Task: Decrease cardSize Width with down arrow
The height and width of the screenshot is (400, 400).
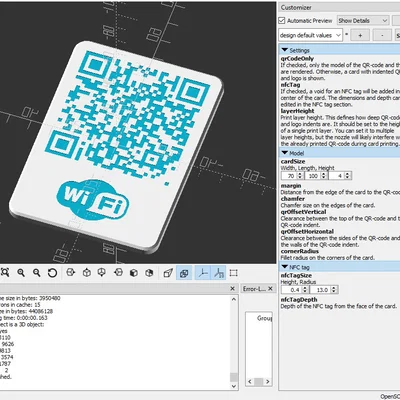Action: [300, 178]
